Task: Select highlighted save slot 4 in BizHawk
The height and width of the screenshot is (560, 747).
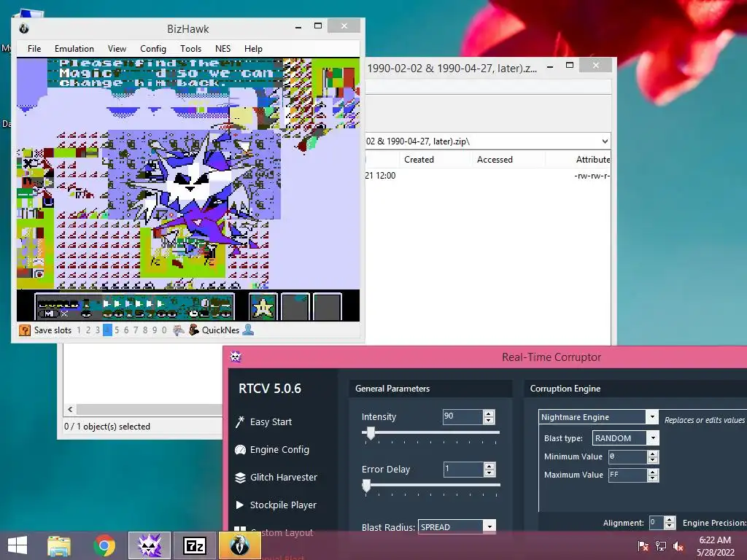Action: tap(108, 330)
